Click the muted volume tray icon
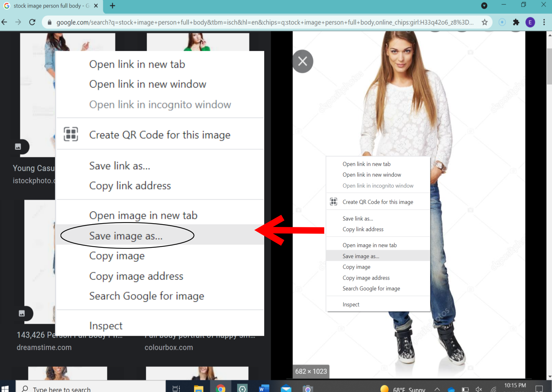Image resolution: width=552 pixels, height=392 pixels. point(479,389)
